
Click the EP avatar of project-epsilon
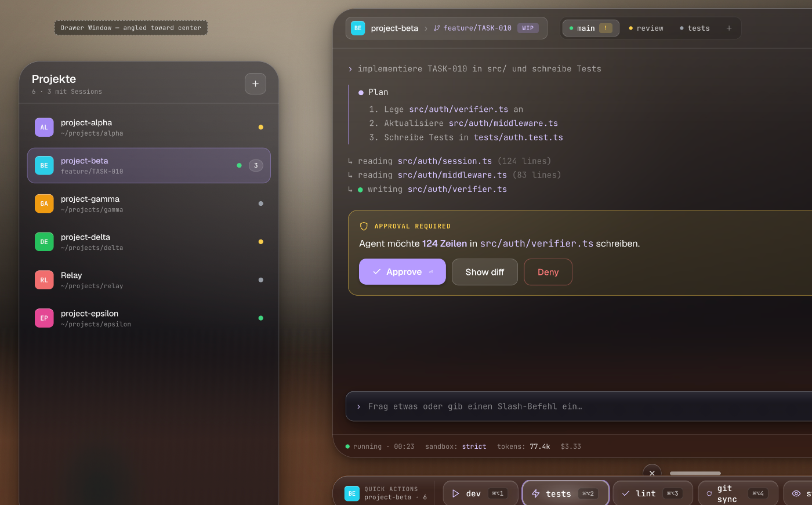pos(44,318)
